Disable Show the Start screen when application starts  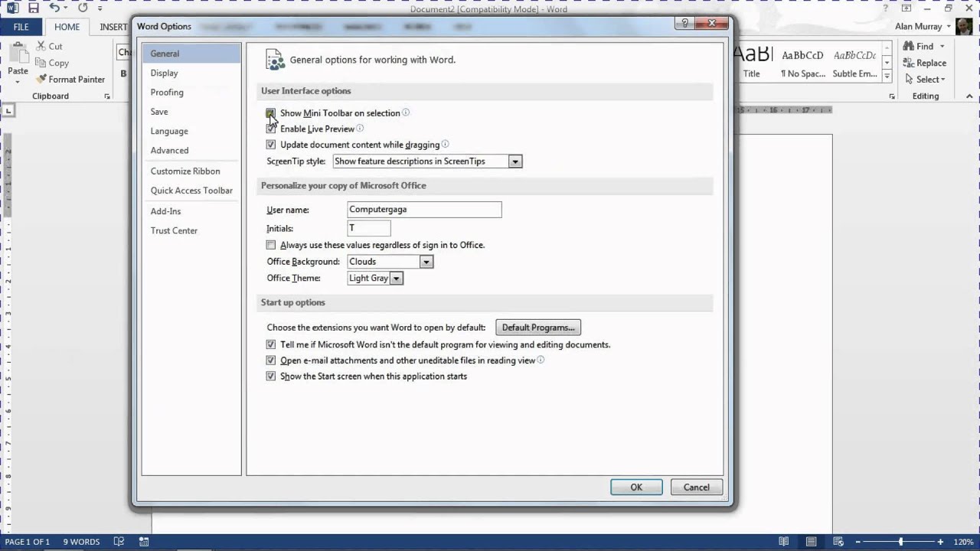pos(270,376)
